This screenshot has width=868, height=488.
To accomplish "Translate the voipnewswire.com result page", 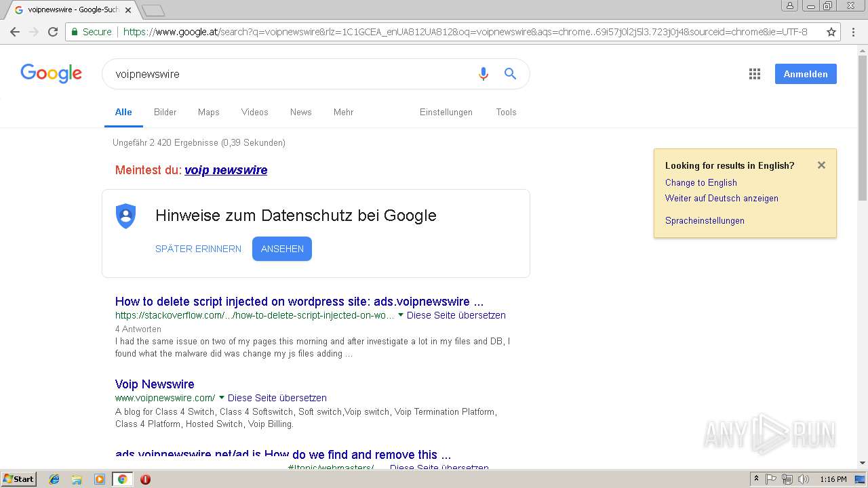I will point(277,398).
